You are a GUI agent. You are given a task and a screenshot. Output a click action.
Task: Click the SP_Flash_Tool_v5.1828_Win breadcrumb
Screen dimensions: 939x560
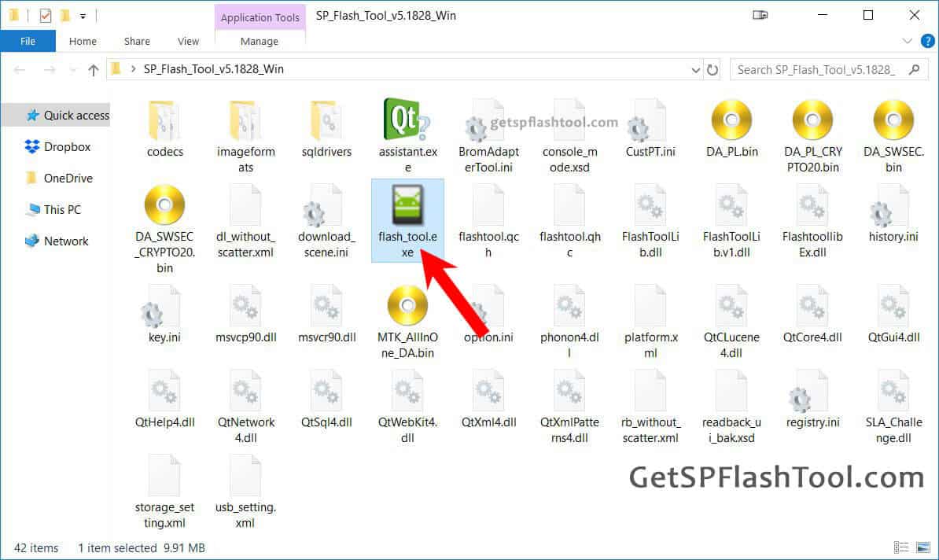[214, 69]
